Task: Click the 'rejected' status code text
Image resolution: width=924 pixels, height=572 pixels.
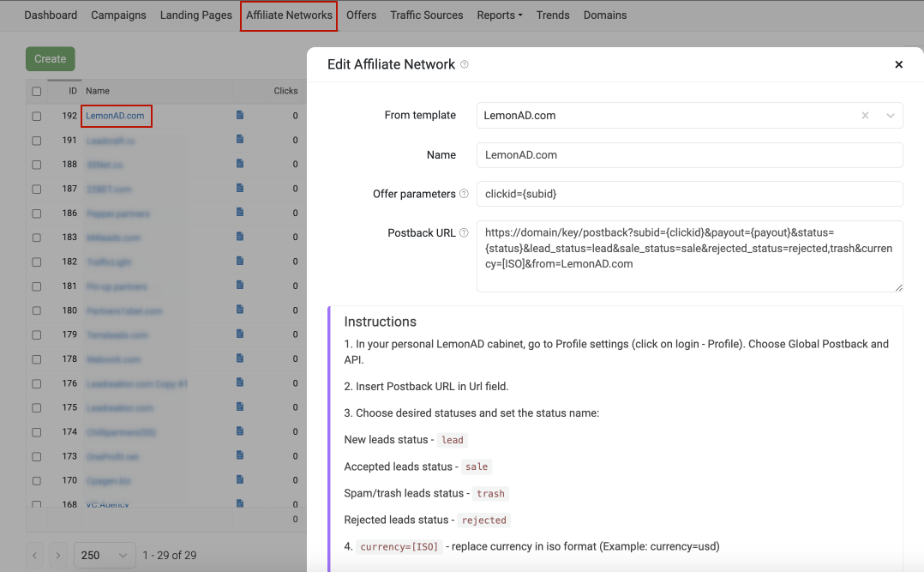Action: point(483,520)
